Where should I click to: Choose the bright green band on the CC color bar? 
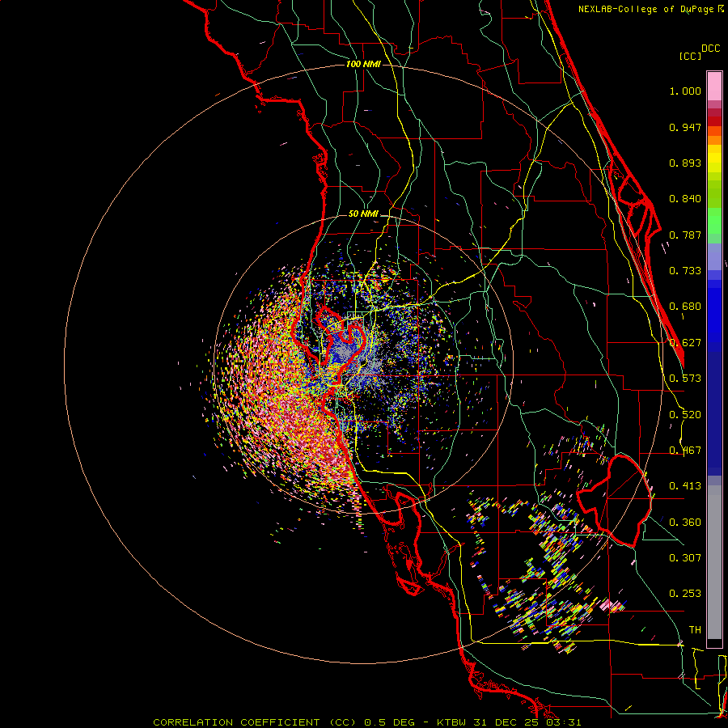[714, 221]
